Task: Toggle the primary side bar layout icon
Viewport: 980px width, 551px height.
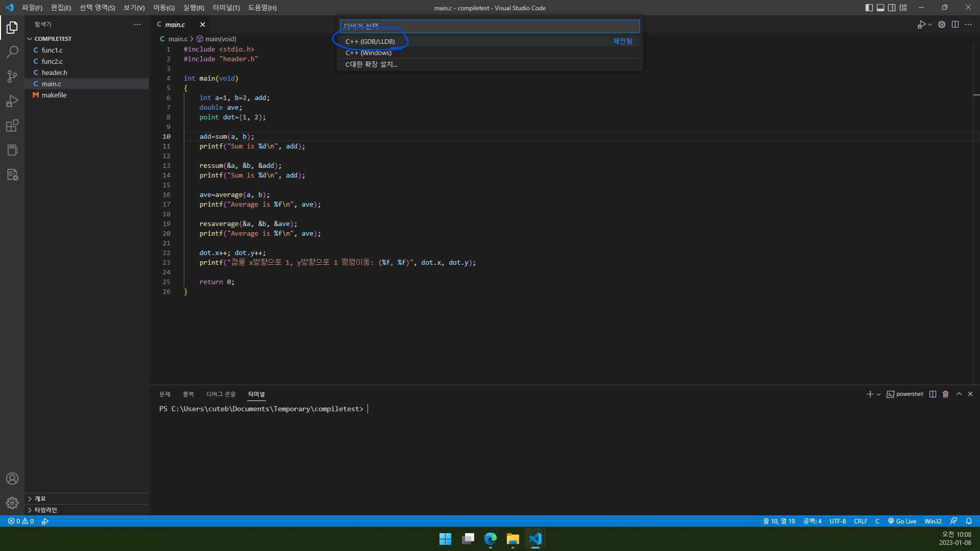Action: (869, 8)
